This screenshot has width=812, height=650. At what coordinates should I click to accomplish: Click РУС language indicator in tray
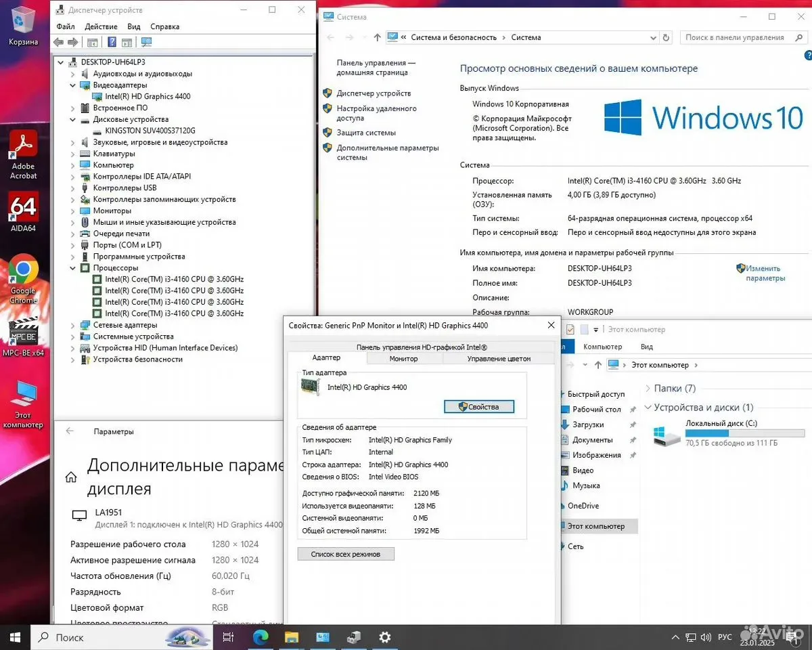(x=725, y=637)
